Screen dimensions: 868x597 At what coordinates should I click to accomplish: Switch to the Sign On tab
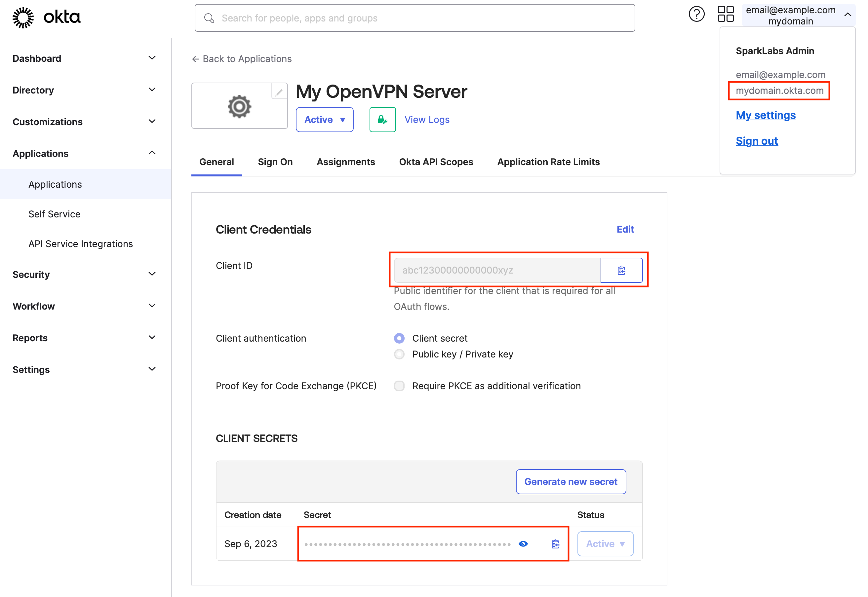click(x=275, y=162)
